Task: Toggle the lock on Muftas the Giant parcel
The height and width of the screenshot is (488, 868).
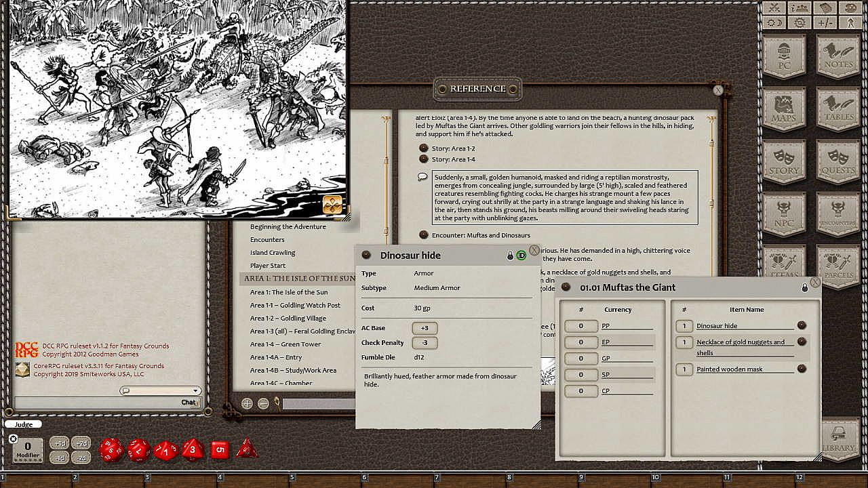Action: (x=805, y=287)
